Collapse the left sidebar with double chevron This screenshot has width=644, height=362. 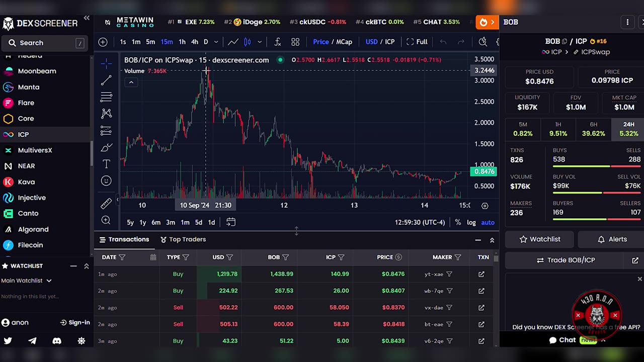click(x=87, y=18)
